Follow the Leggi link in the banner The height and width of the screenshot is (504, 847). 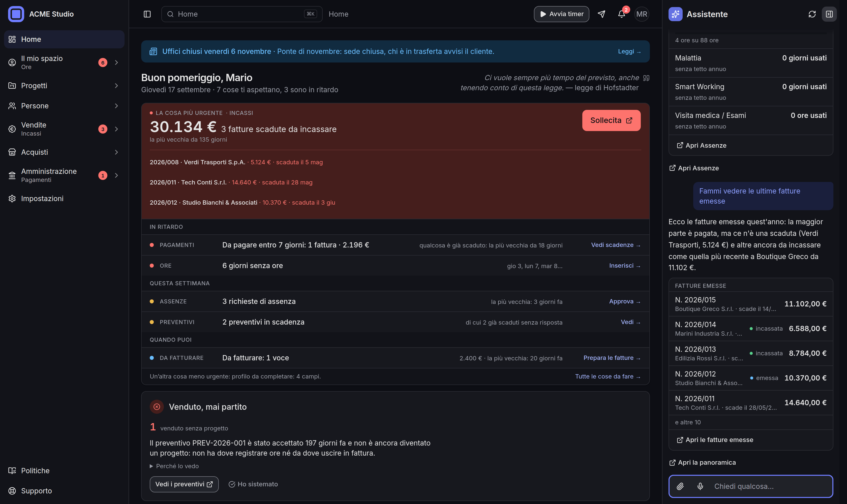click(x=629, y=51)
